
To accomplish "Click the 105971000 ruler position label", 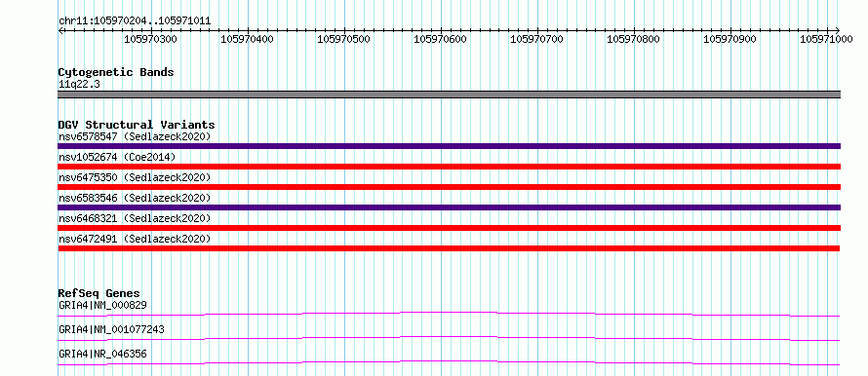I will pyautogui.click(x=826, y=40).
